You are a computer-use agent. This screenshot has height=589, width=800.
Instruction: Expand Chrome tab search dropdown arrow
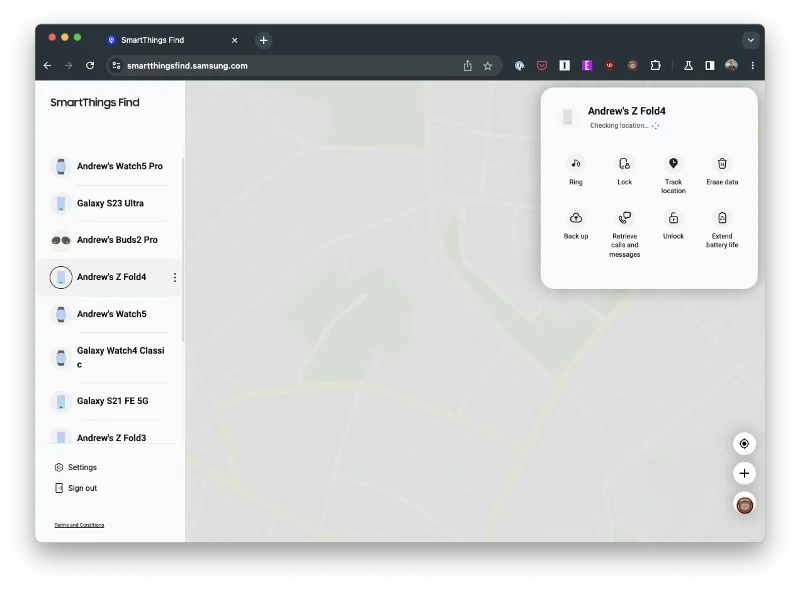750,40
